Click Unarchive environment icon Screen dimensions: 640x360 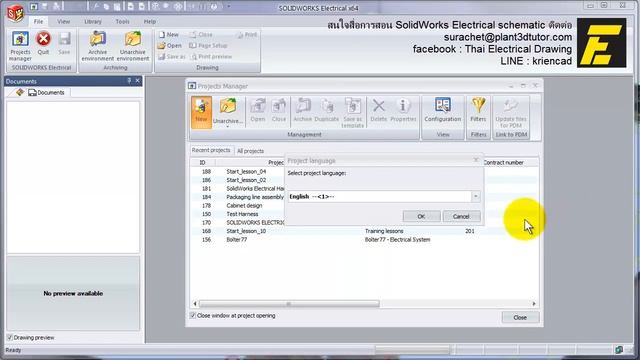tap(133, 46)
